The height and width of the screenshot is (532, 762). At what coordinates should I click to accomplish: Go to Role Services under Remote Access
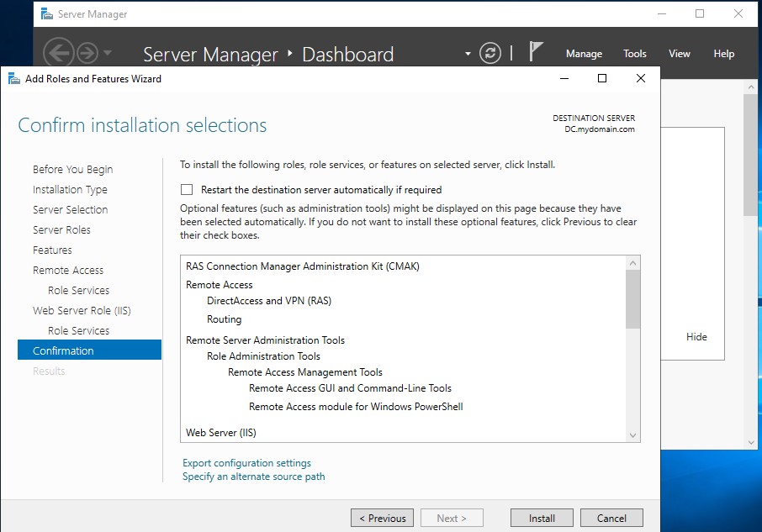click(x=79, y=290)
